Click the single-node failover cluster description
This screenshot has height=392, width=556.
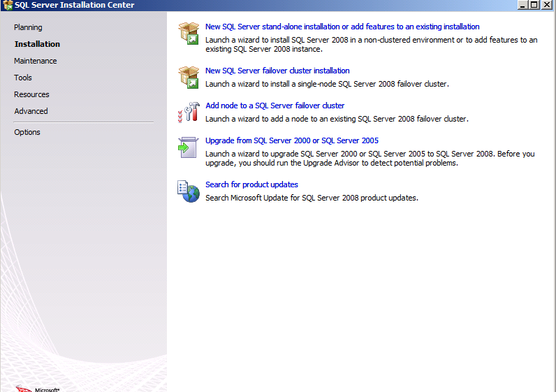[327, 84]
